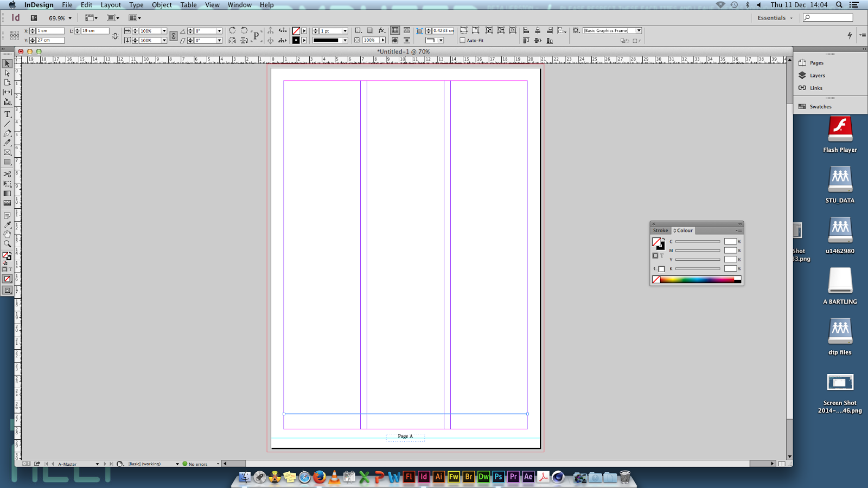Viewport: 868px width, 488px height.
Task: Choose the Direct Selection tool
Action: click(7, 73)
